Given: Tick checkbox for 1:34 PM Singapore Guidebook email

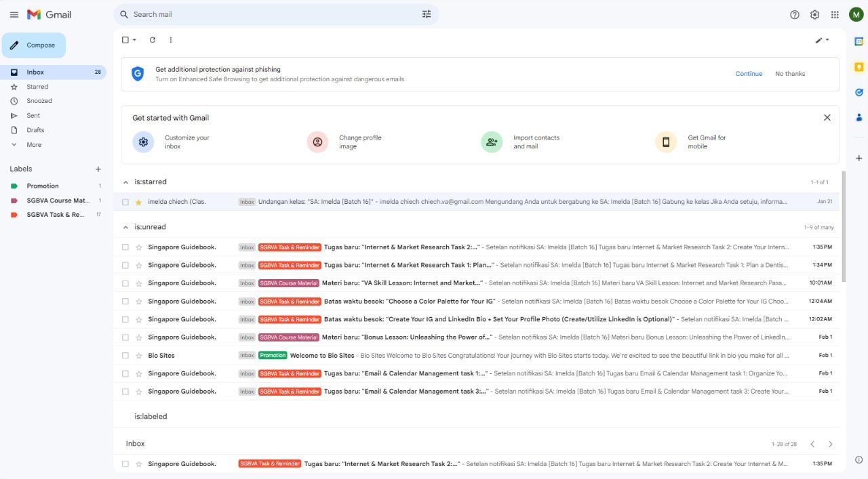Looking at the screenshot, I should (x=125, y=265).
